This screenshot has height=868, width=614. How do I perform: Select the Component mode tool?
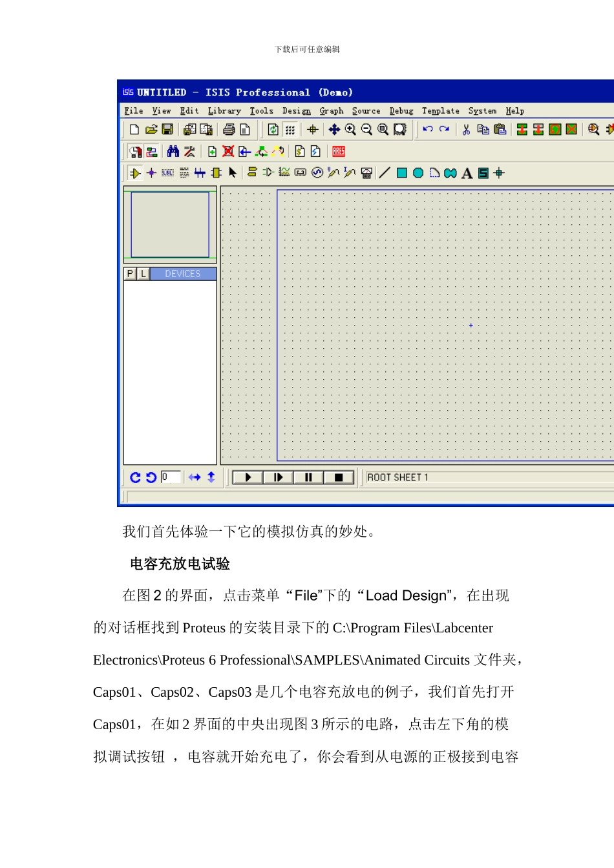click(x=135, y=173)
